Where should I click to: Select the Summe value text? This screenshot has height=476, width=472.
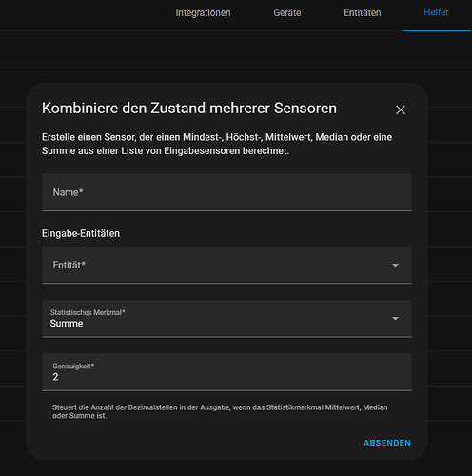[x=67, y=324]
